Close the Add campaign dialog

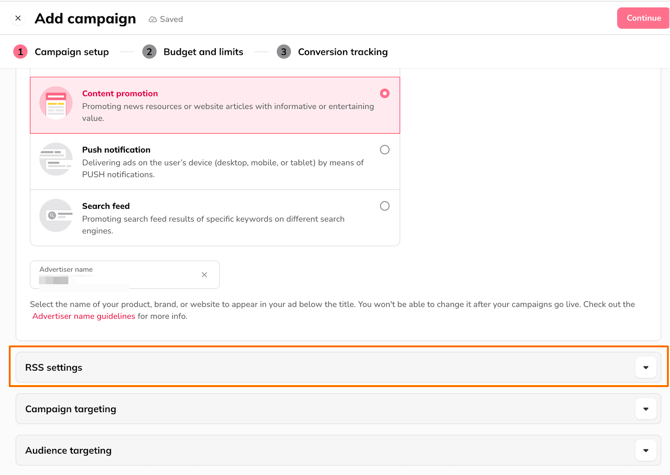(18, 18)
